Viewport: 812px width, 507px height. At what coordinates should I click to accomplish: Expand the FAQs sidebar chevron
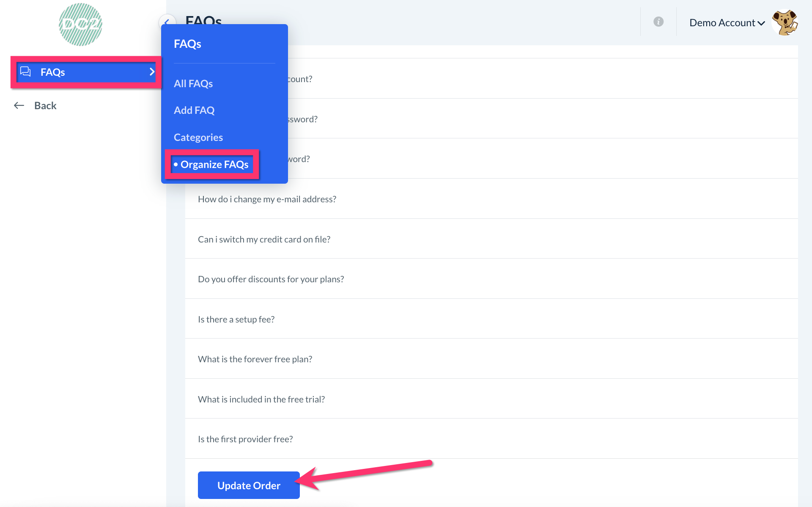click(152, 72)
